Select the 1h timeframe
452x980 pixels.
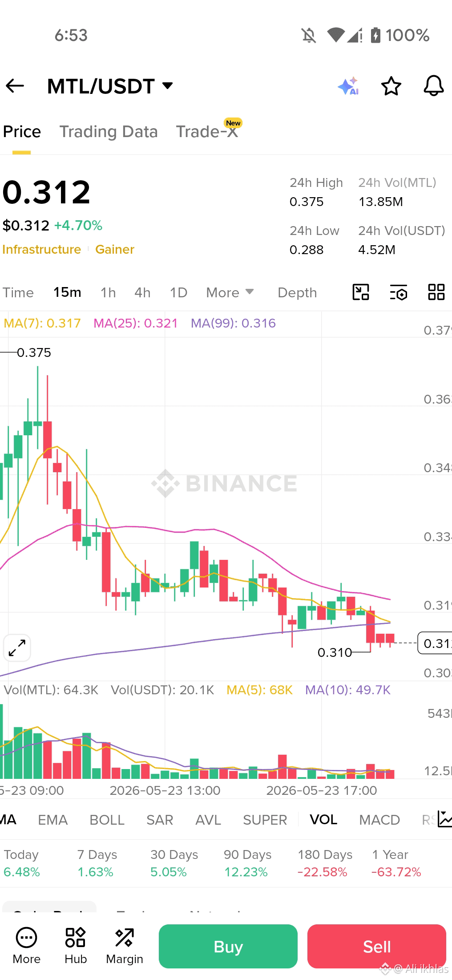[x=108, y=292]
